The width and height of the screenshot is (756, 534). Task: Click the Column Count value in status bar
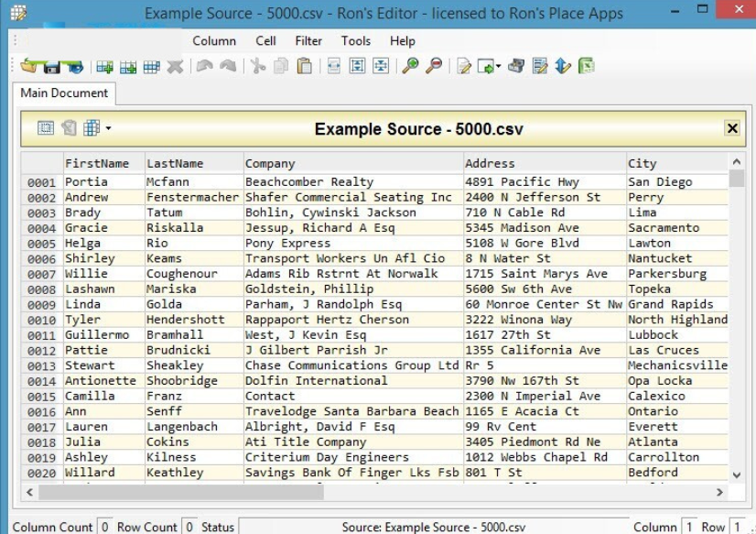click(x=104, y=527)
